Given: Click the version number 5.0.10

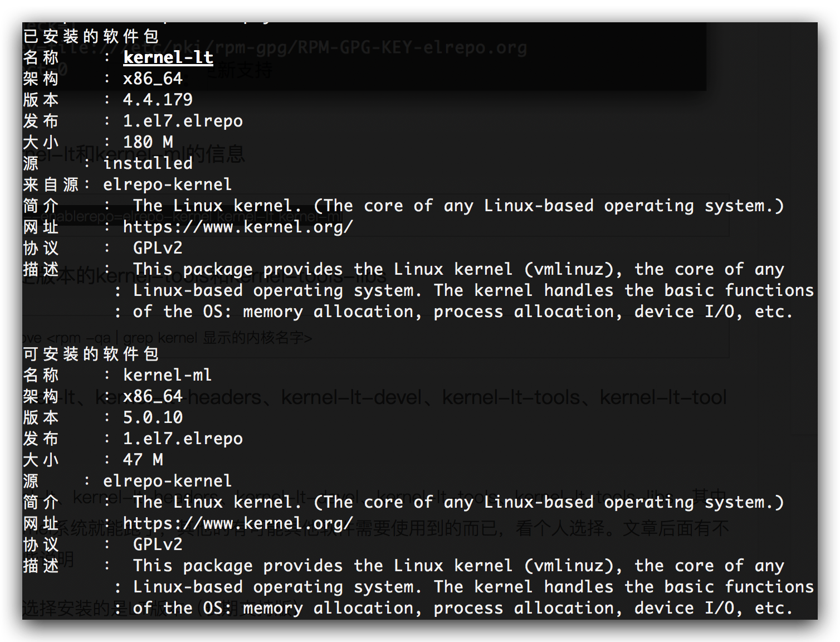Looking at the screenshot, I should click(x=153, y=417).
